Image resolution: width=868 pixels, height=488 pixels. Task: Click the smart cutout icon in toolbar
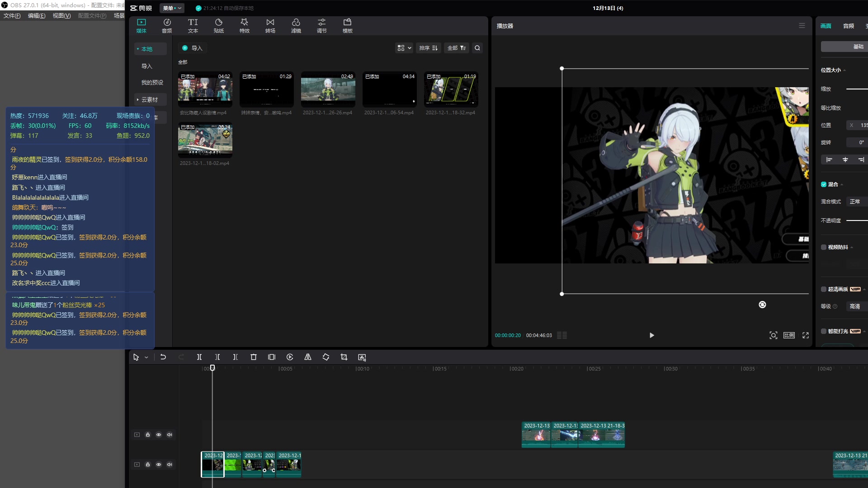(x=362, y=357)
